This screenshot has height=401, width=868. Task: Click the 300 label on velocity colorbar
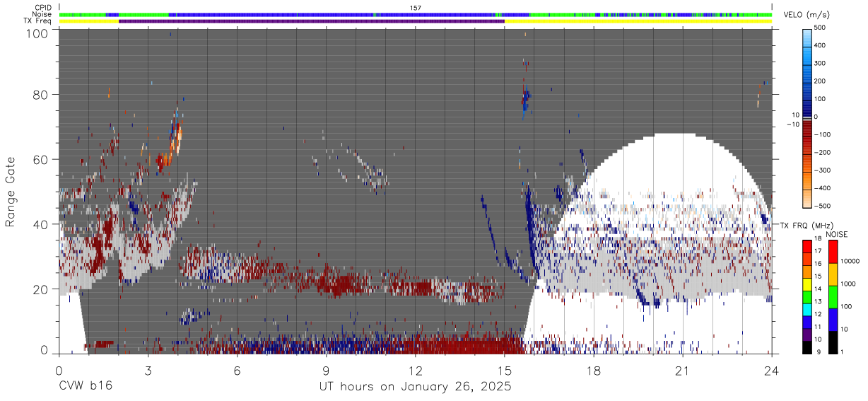821,63
